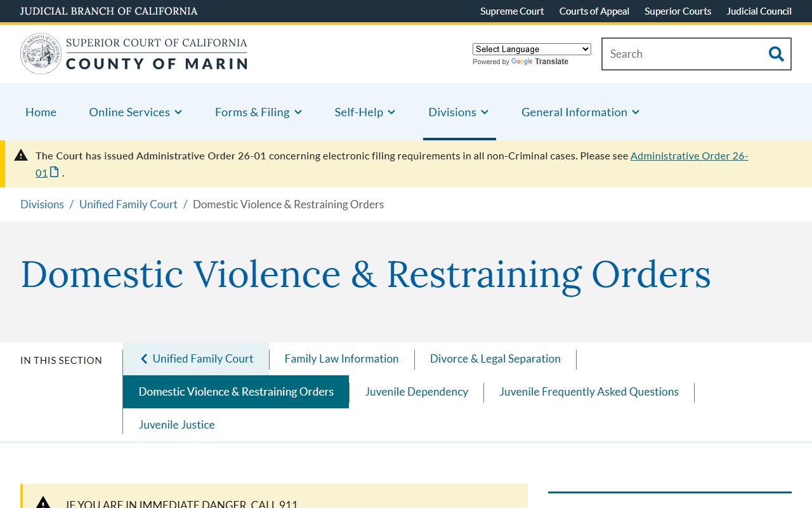Click the Marin court seal logo
Viewport: 812px width, 508px height.
tap(41, 54)
